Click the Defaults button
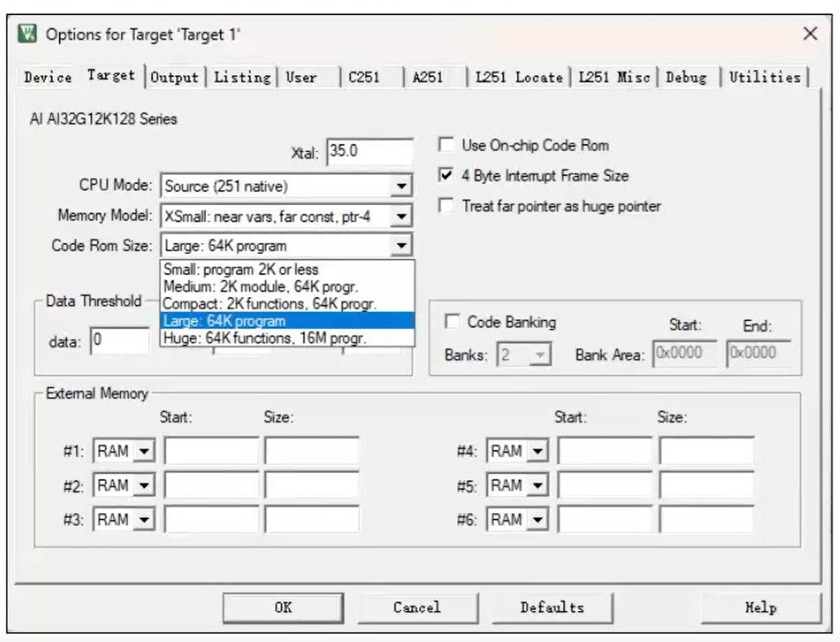 [x=551, y=607]
